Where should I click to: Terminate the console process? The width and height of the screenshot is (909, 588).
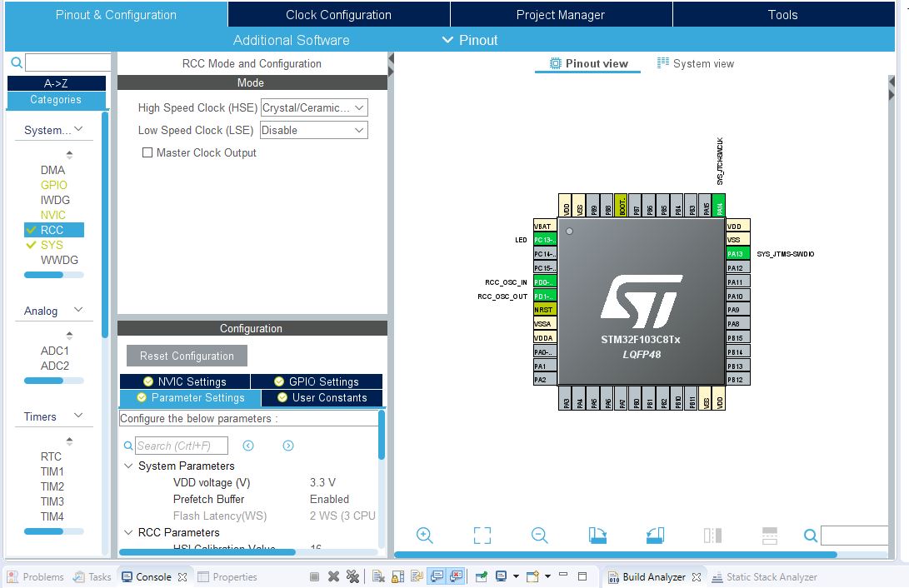pyautogui.click(x=314, y=576)
